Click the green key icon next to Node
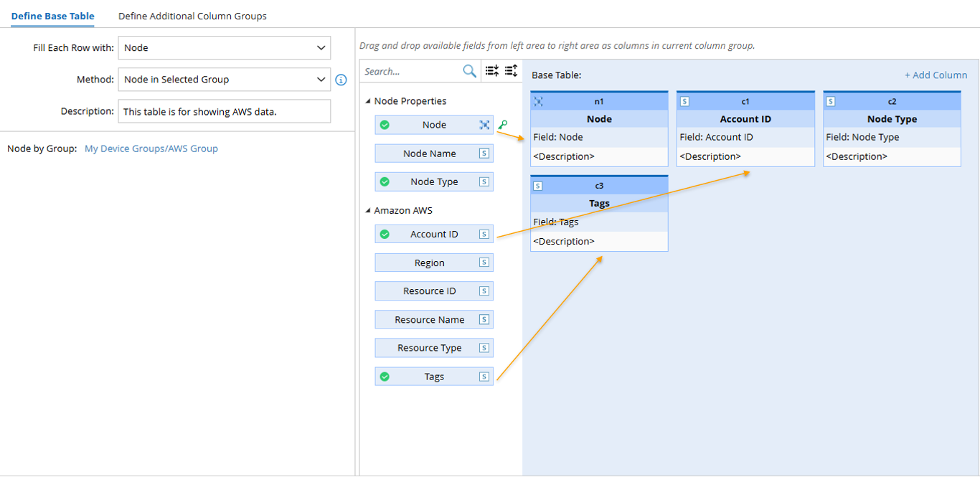 coord(502,124)
